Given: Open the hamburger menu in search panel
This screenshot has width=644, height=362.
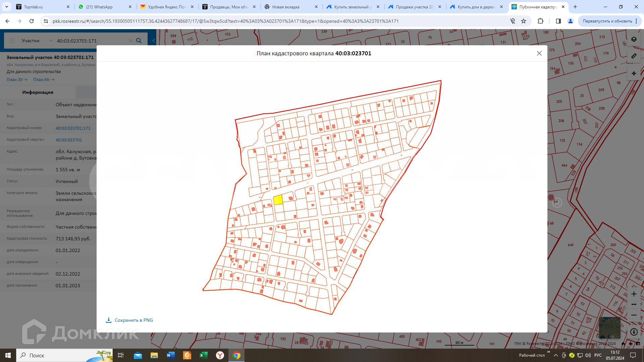Looking at the screenshot, I should coord(12,41).
